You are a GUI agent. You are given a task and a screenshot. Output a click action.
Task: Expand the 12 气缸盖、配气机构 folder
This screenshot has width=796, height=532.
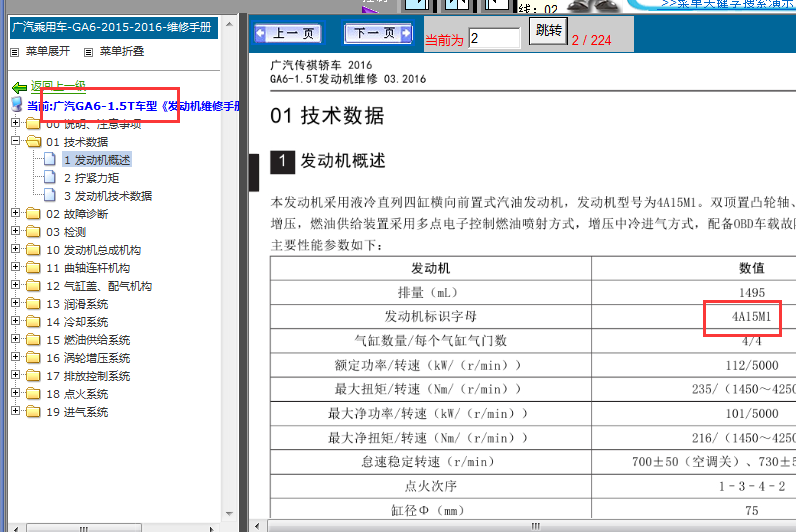tap(16, 285)
